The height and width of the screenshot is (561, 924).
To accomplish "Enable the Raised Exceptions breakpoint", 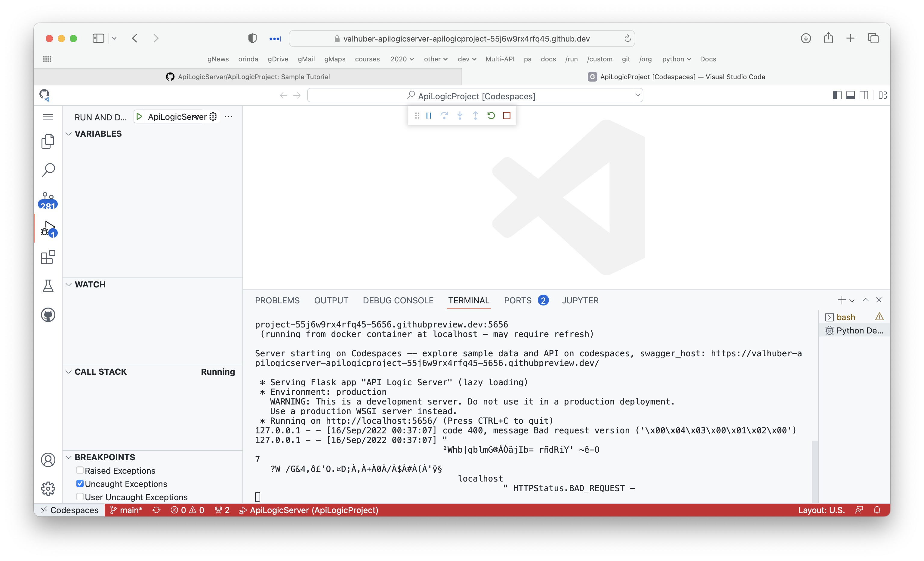I will tap(80, 470).
